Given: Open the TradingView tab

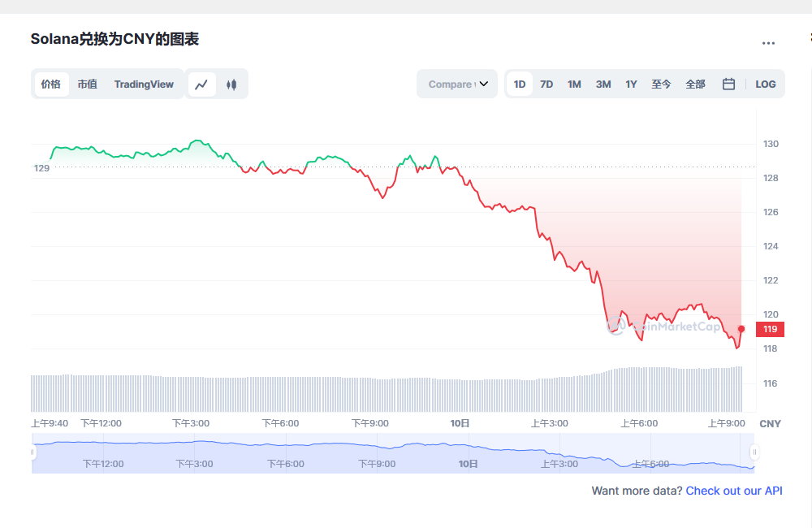Looking at the screenshot, I should point(144,84).
